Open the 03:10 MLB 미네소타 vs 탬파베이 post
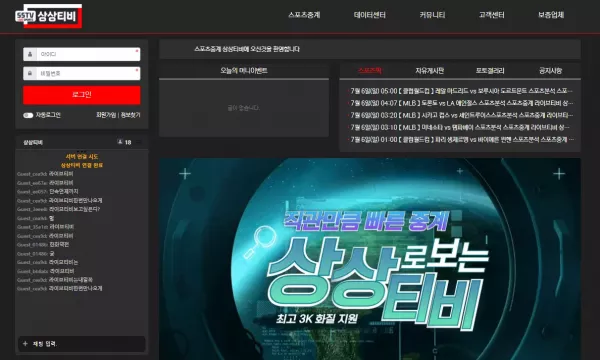 point(461,127)
